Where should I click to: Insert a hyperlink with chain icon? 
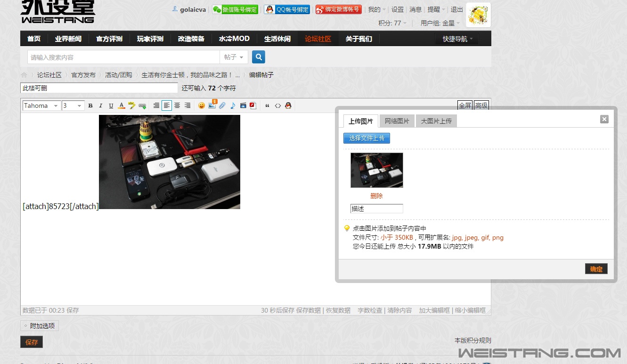142,105
